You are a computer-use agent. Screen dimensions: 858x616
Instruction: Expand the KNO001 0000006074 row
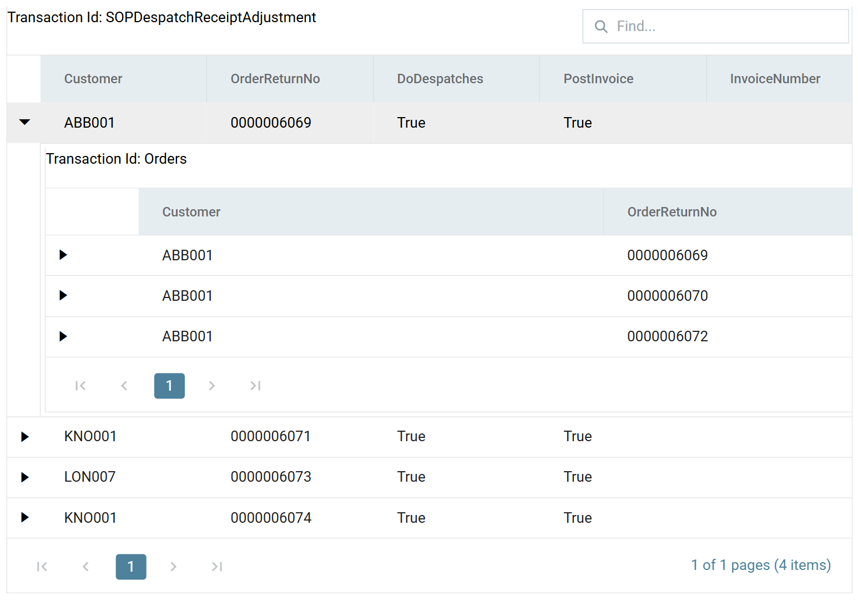click(25, 517)
